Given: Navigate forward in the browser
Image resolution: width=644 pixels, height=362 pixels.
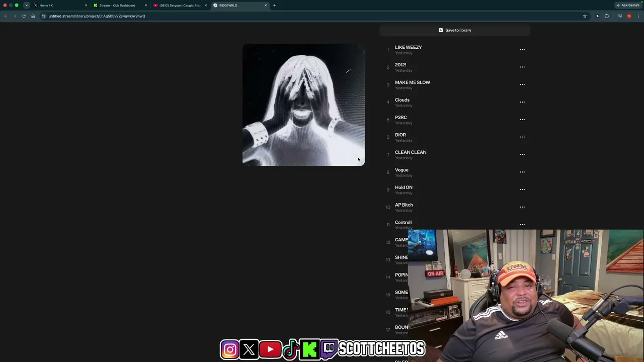Looking at the screenshot, I should tap(15, 16).
